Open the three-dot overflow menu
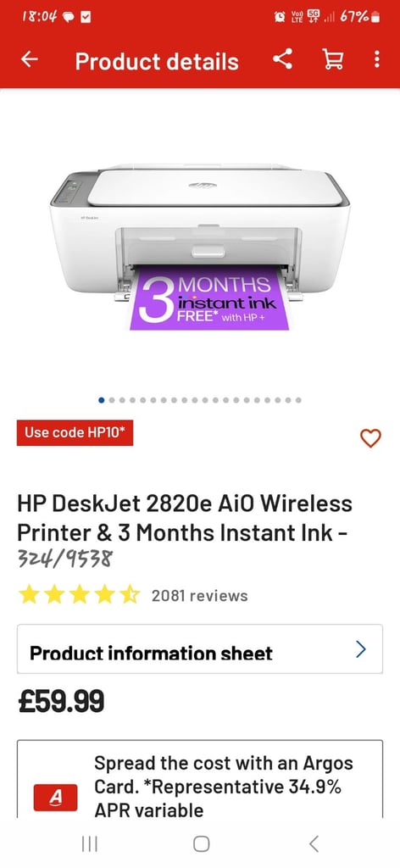The image size is (400, 868). 377,59
